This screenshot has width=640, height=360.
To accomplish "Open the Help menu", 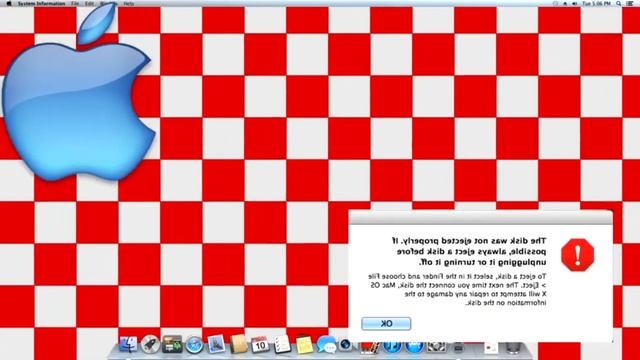I will point(129,3).
